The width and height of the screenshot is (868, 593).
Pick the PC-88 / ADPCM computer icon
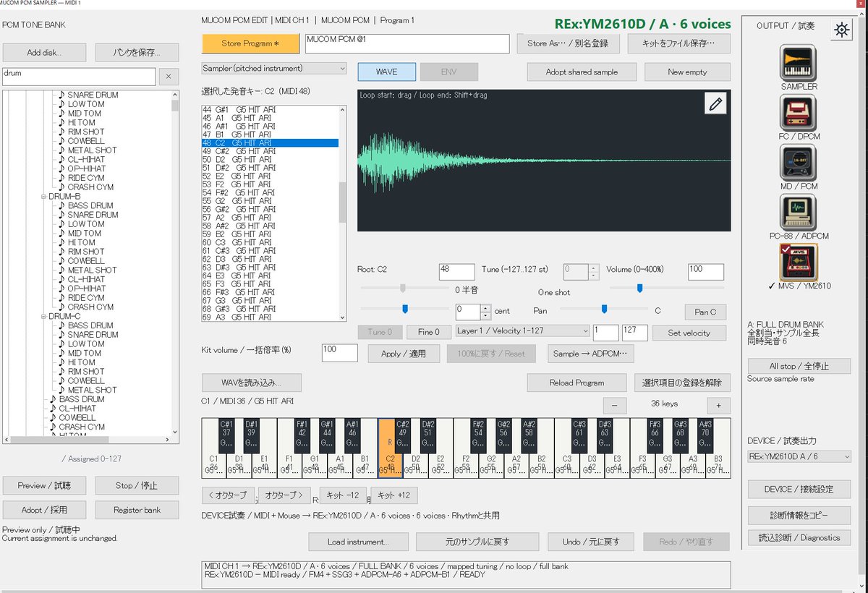point(799,213)
